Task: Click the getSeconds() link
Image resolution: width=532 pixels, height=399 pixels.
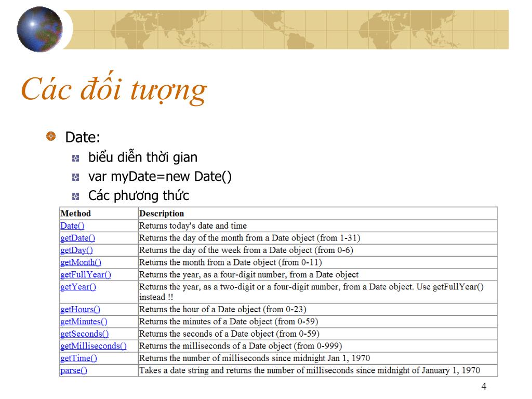Action: 85,334
